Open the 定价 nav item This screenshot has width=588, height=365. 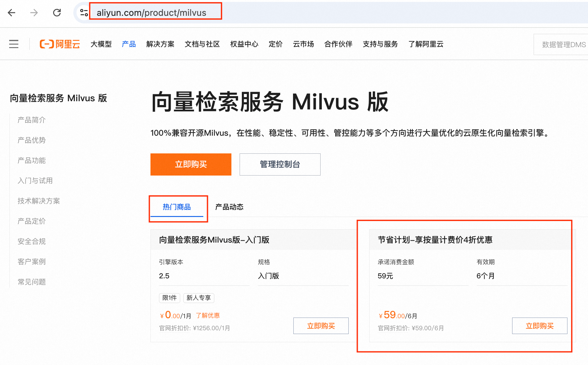pyautogui.click(x=276, y=44)
